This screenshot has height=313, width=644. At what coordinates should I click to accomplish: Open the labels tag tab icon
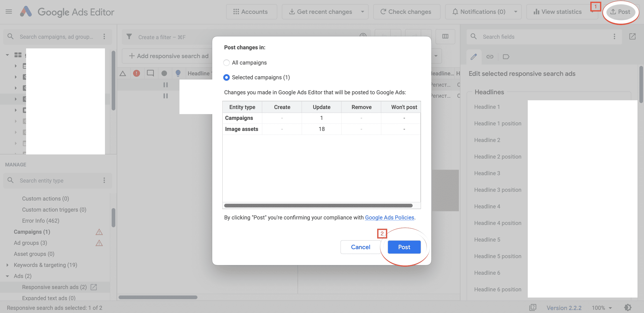[x=506, y=57]
